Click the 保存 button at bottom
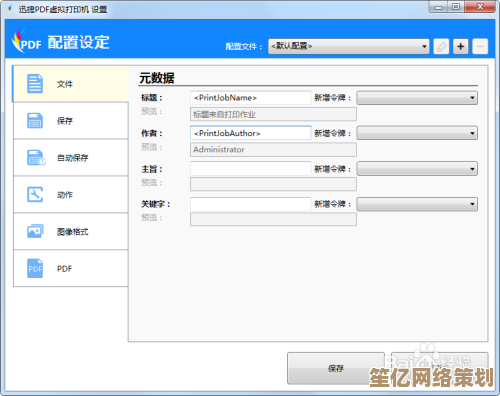This screenshot has width=500, height=396. point(336,368)
